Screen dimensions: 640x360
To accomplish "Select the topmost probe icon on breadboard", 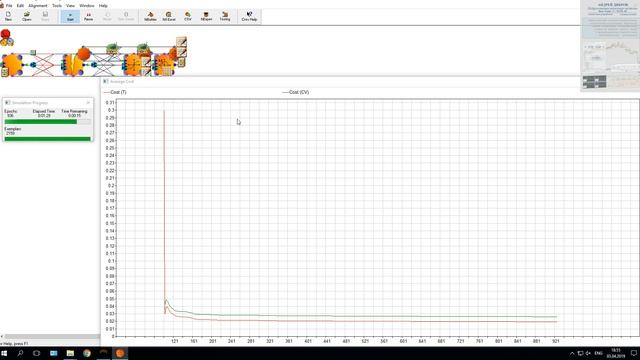I will [x=181, y=41].
